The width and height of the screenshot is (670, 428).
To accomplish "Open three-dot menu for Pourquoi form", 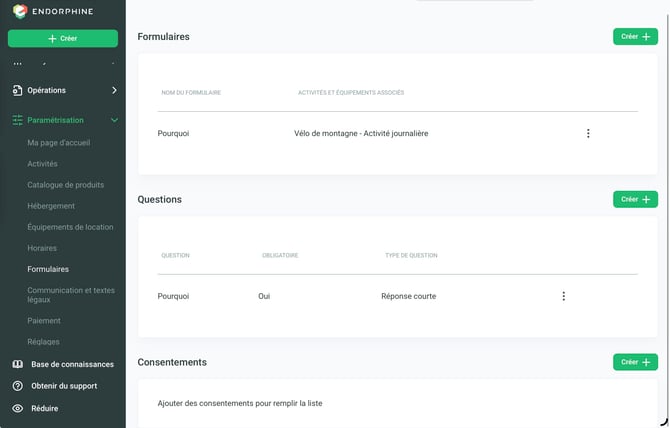I will pyautogui.click(x=588, y=133).
